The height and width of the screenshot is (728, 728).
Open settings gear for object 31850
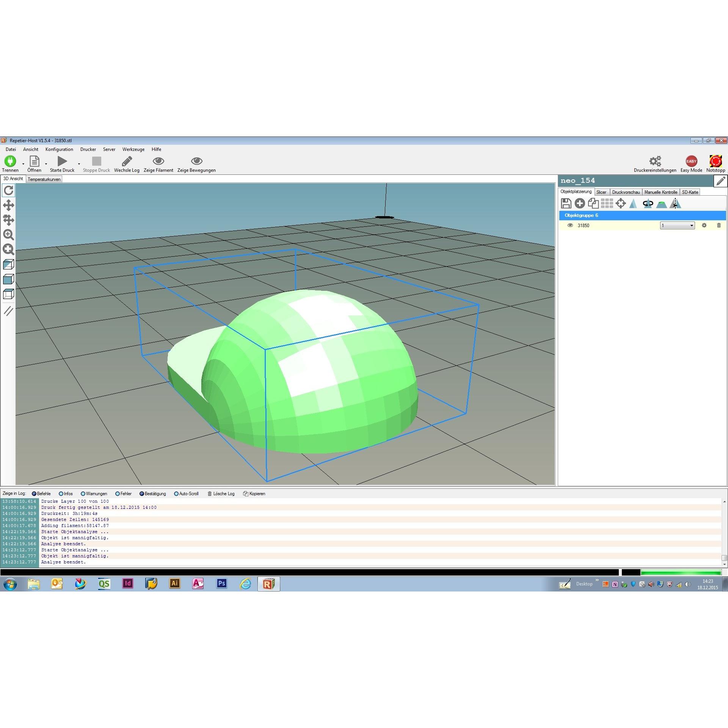[x=704, y=225]
